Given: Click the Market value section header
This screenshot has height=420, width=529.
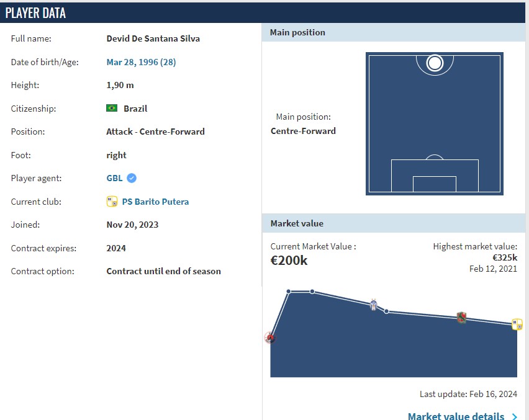Looking at the screenshot, I should 297,223.
